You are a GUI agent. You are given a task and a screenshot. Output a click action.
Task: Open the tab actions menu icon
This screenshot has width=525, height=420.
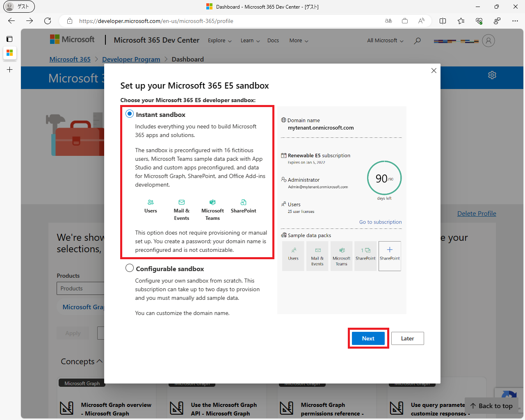point(9,39)
